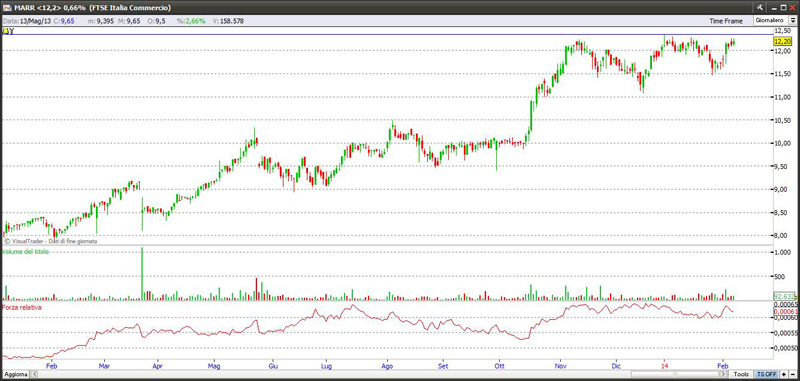800x381 pixels.
Task: Click the open value 'O:9,5'
Action: coord(156,21)
